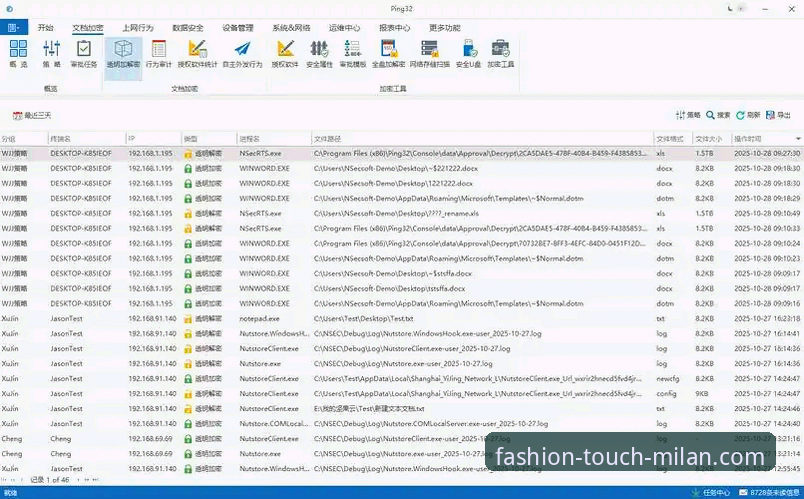Viewport: 804px width, 499px height.
Task: Select the 透明加解密 cube icon
Action: (123, 54)
